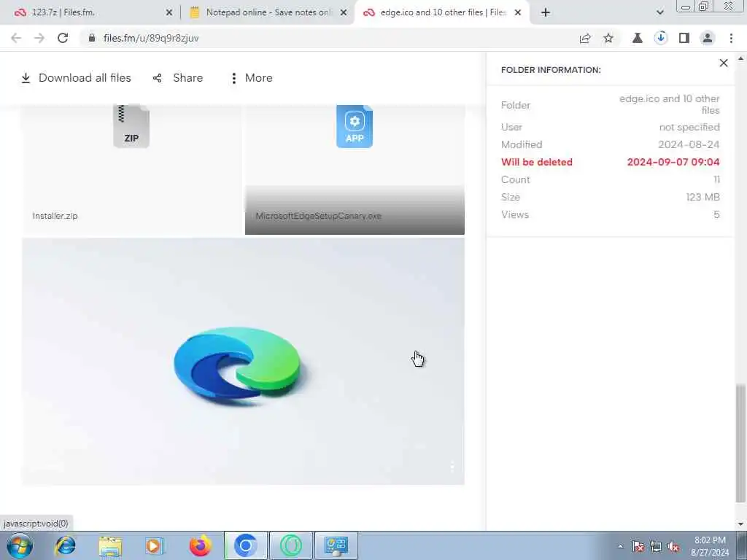The image size is (747, 560).
Task: Close the edge.ico files tab
Action: (518, 13)
